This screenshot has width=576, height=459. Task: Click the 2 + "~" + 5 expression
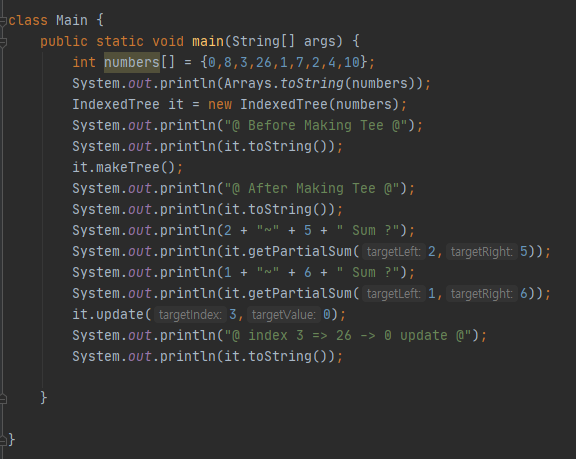268,230
